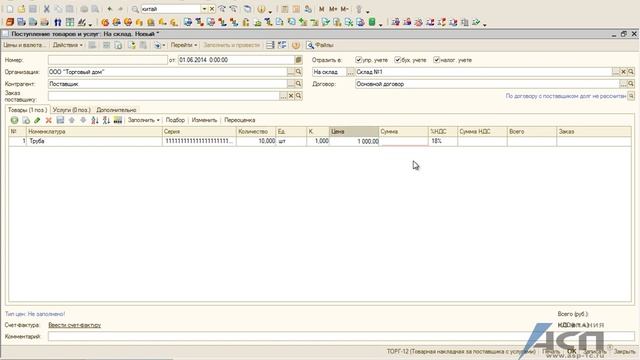Open the 'Файлы' attachments button

[320, 45]
